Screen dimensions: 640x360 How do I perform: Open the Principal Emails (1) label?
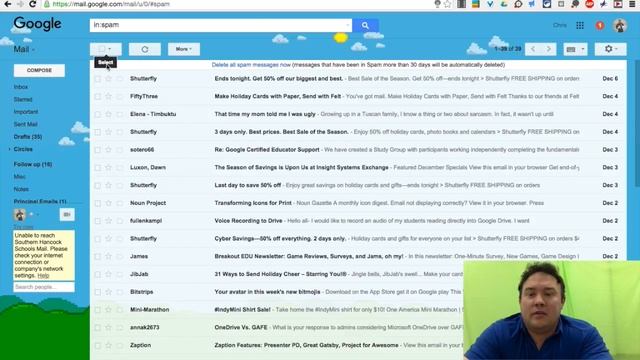click(40, 202)
